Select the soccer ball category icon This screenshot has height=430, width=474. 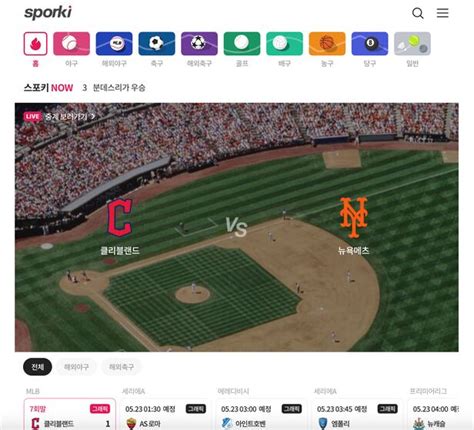[157, 44]
